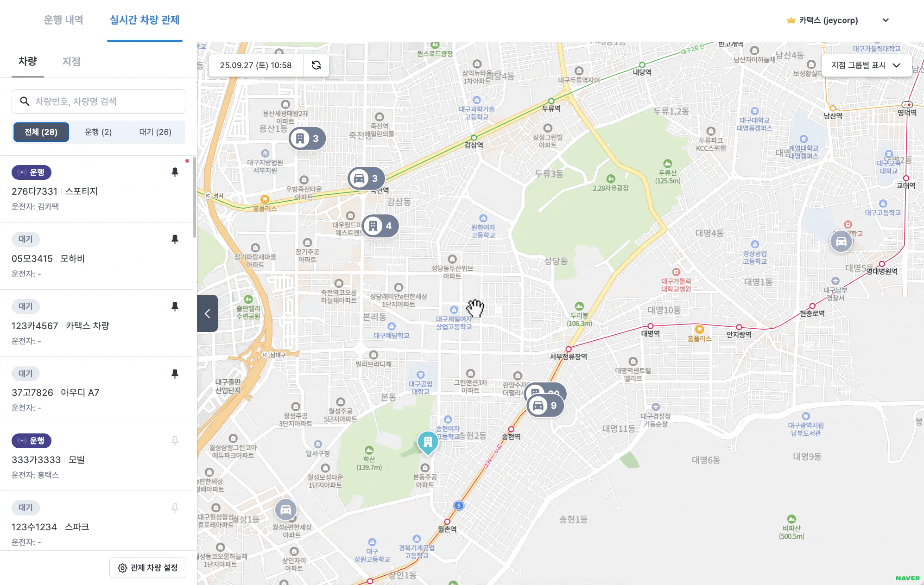
Task: Unpin vehicle 276다7331 스포티지
Action: coord(175,172)
